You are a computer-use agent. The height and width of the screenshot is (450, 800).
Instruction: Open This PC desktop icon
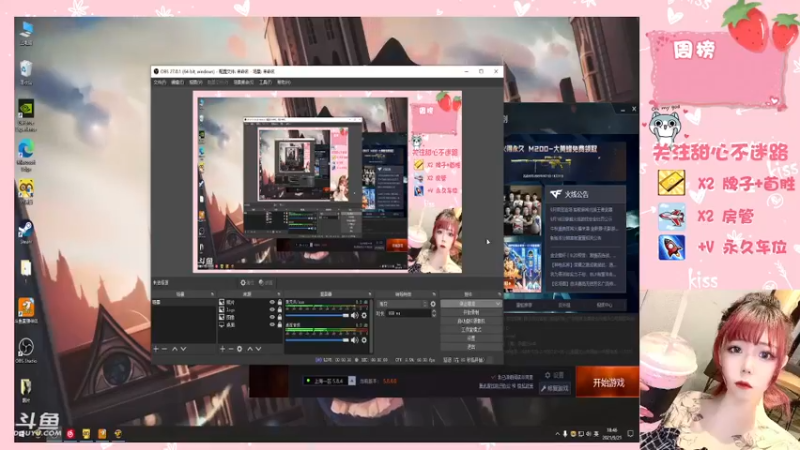tap(26, 33)
